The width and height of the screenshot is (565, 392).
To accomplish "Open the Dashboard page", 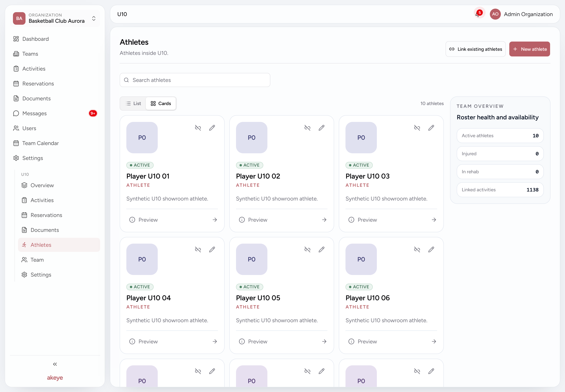I will pos(55,39).
